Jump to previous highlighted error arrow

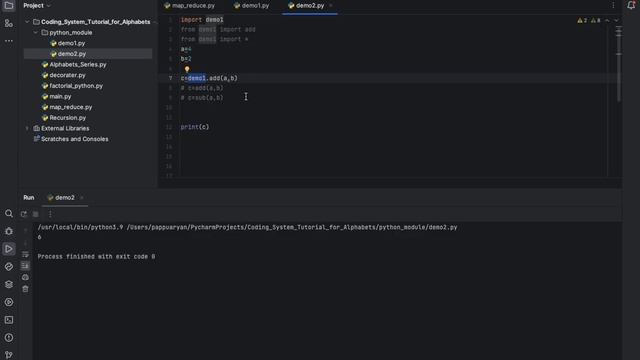point(607,20)
